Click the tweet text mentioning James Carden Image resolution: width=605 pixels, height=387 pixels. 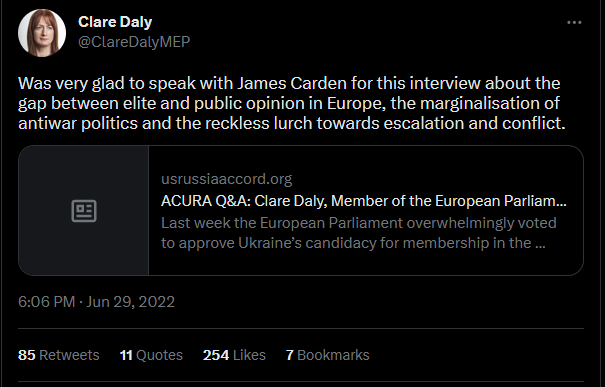point(292,103)
